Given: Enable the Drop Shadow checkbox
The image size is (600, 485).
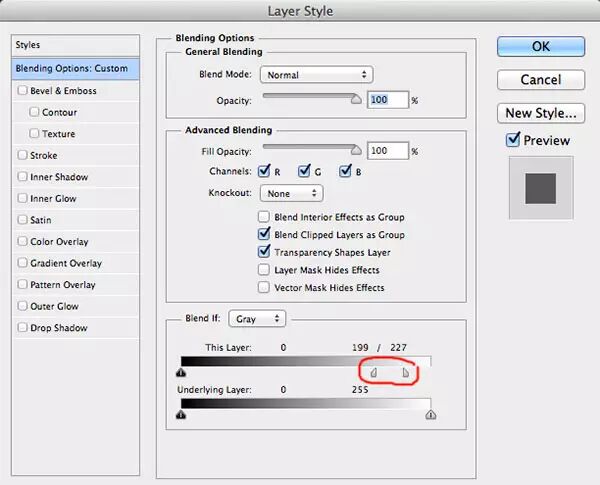Looking at the screenshot, I should click(x=23, y=327).
